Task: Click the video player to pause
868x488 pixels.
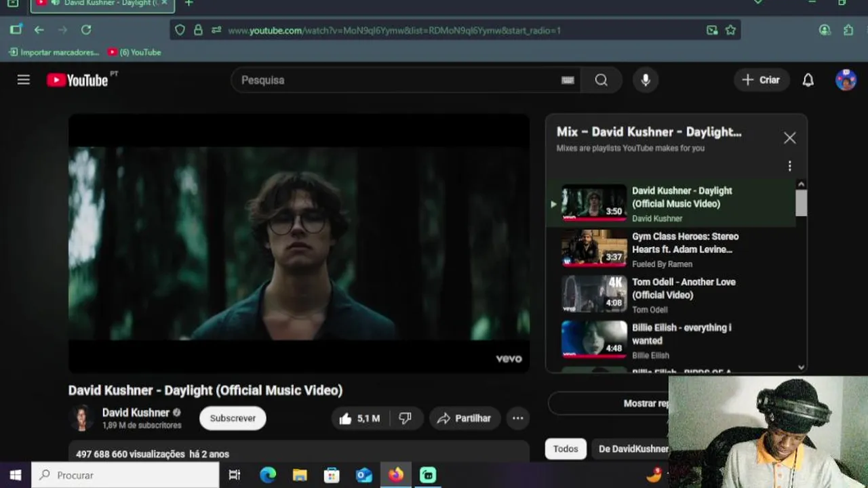Action: pyautogui.click(x=298, y=243)
